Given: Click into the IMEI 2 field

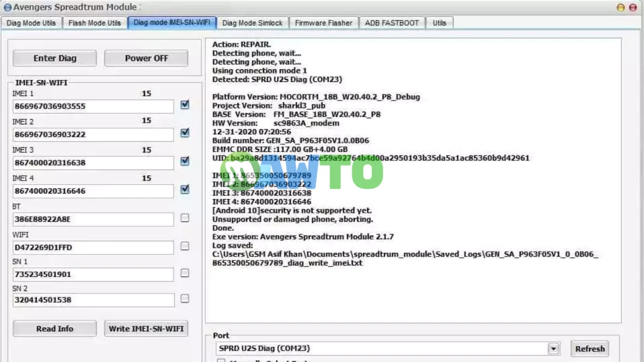Looking at the screenshot, I should [94, 135].
